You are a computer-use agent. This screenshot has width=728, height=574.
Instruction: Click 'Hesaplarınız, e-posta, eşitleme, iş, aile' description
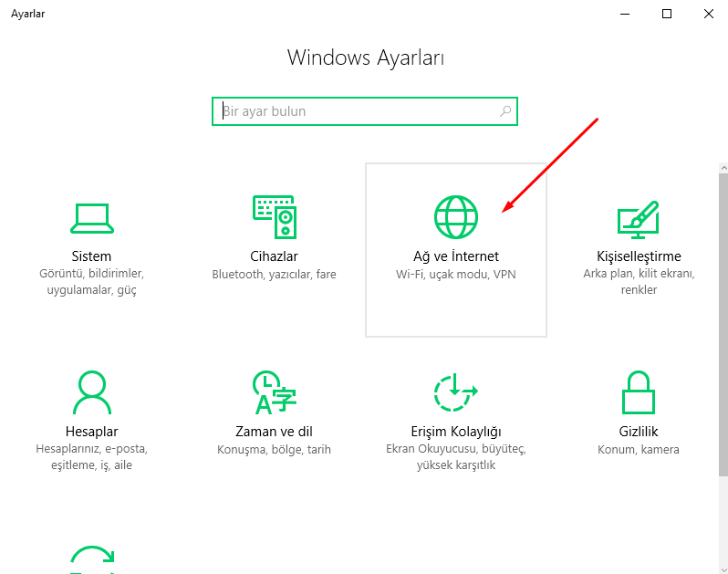pos(91,457)
